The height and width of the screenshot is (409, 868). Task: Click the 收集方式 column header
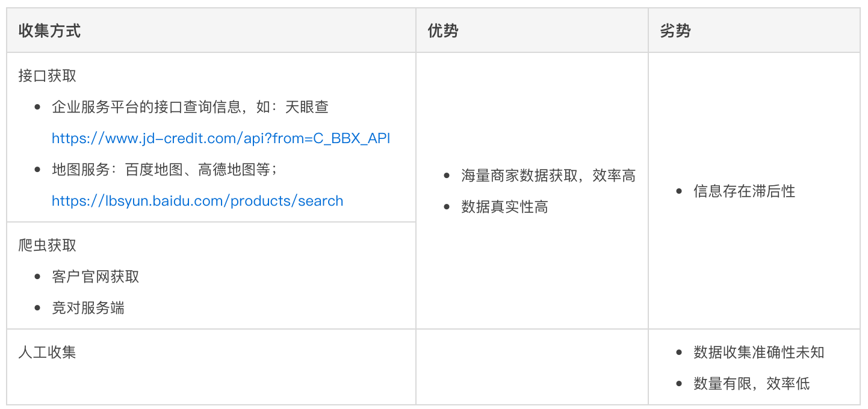click(x=49, y=31)
